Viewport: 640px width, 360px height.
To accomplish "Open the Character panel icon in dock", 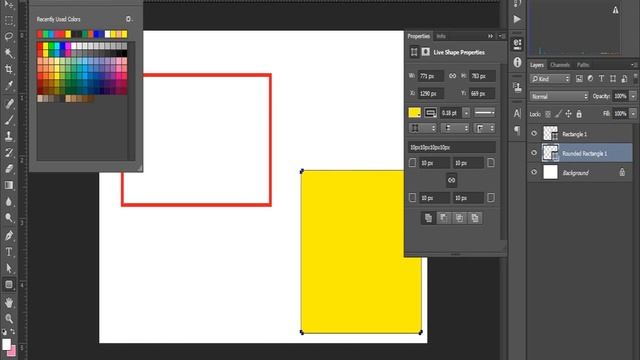I will coord(517,113).
